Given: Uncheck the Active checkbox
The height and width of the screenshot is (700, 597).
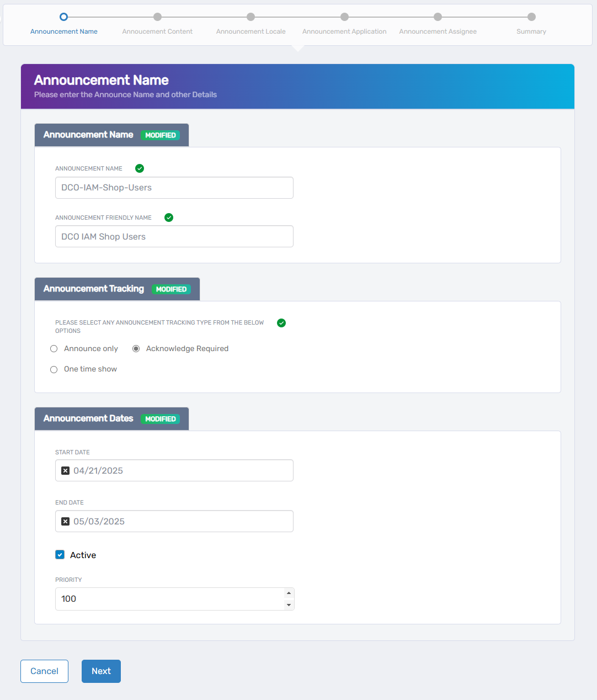Looking at the screenshot, I should (60, 555).
